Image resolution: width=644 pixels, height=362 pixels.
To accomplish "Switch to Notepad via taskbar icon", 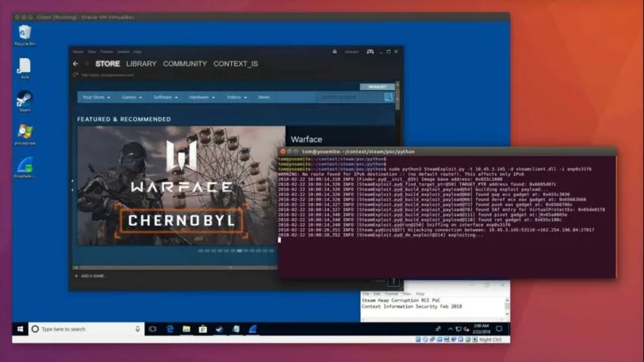I will [236, 329].
